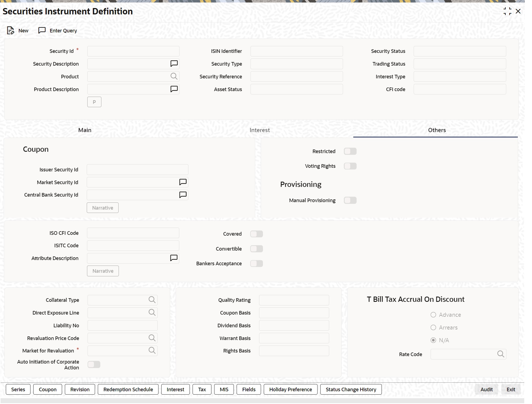This screenshot has width=532, height=404.
Task: Open Attribute Description comment popup icon
Action: (x=173, y=258)
